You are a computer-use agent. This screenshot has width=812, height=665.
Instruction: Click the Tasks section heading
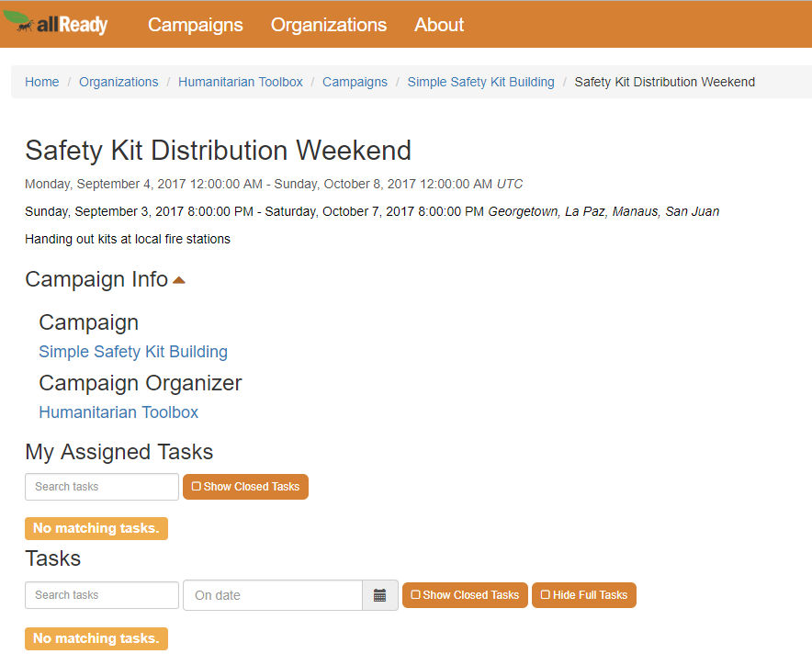[53, 558]
